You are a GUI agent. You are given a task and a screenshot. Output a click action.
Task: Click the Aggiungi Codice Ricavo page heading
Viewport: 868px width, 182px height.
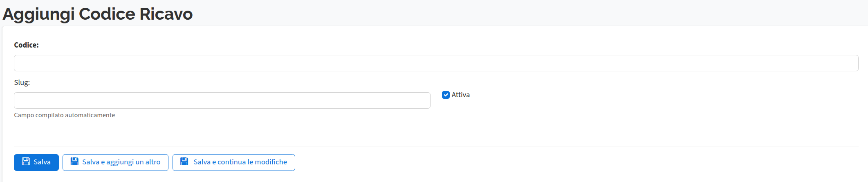(97, 14)
